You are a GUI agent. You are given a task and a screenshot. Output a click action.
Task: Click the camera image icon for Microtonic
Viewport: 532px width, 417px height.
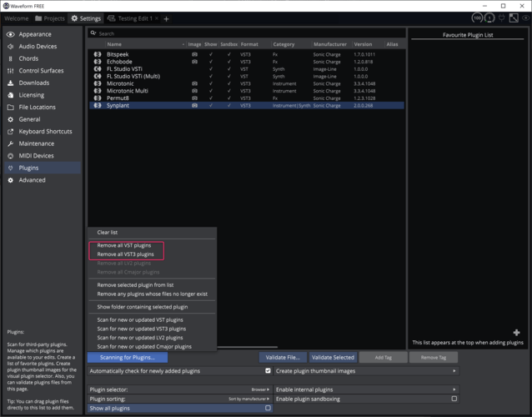pyautogui.click(x=194, y=83)
